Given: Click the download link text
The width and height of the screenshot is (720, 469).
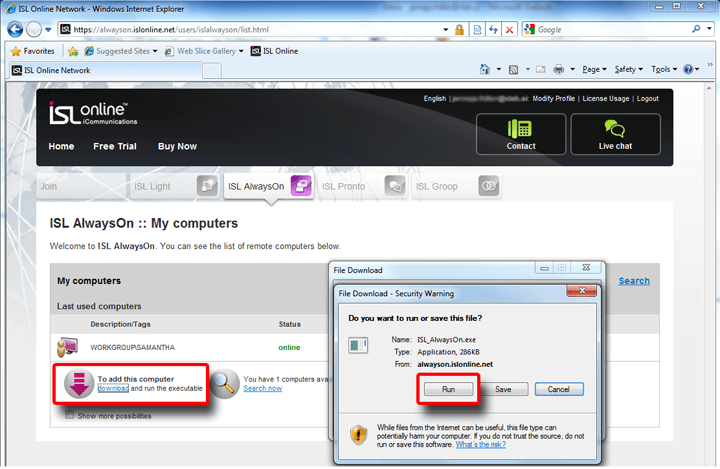Looking at the screenshot, I should [x=112, y=388].
